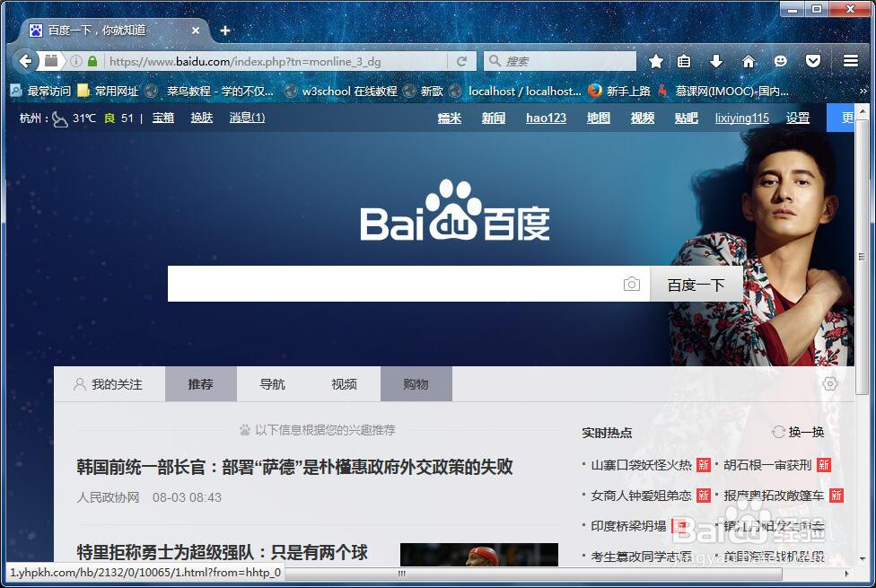
Task: Click the 人民政协网 source text
Action: point(108,497)
